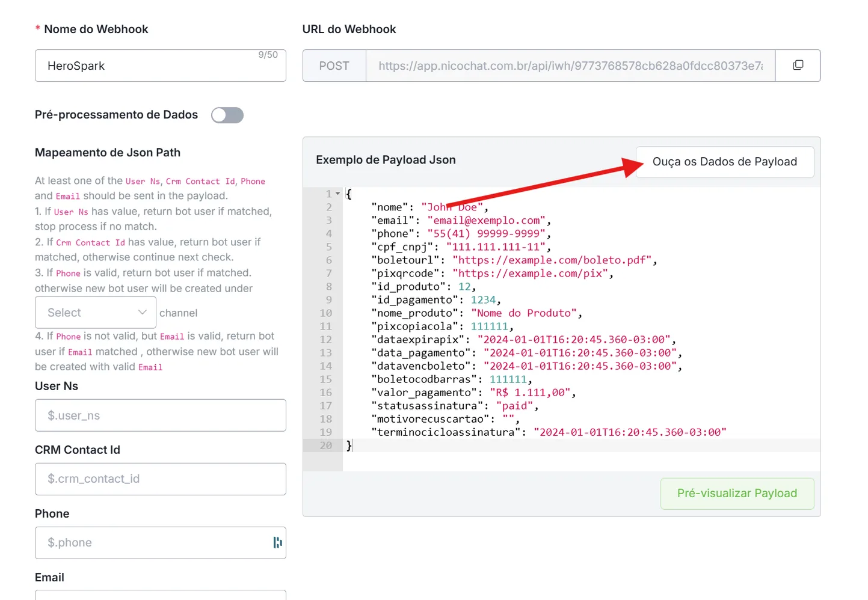Click the Mapeamento de Json Path heading
868x600 pixels.
pos(108,153)
